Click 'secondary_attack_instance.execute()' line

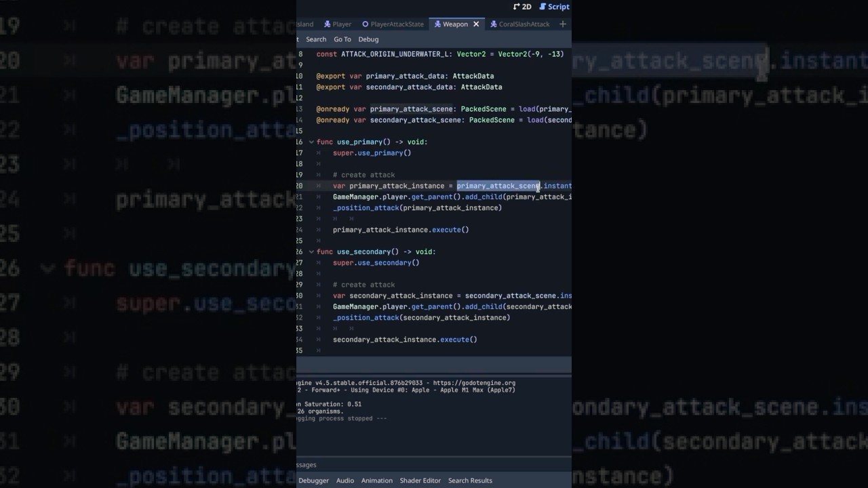click(x=405, y=340)
